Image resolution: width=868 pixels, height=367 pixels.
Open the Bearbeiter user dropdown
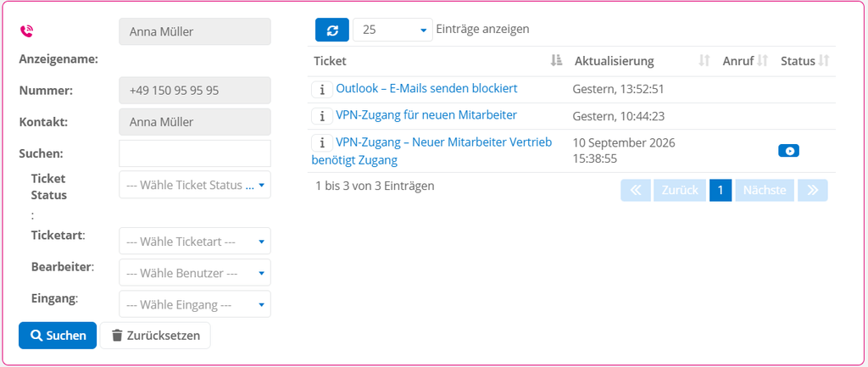tap(195, 273)
